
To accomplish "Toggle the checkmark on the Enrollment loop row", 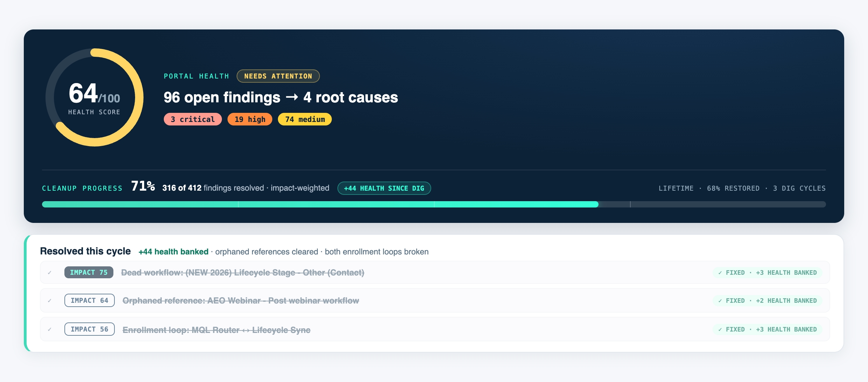I will click(x=50, y=329).
